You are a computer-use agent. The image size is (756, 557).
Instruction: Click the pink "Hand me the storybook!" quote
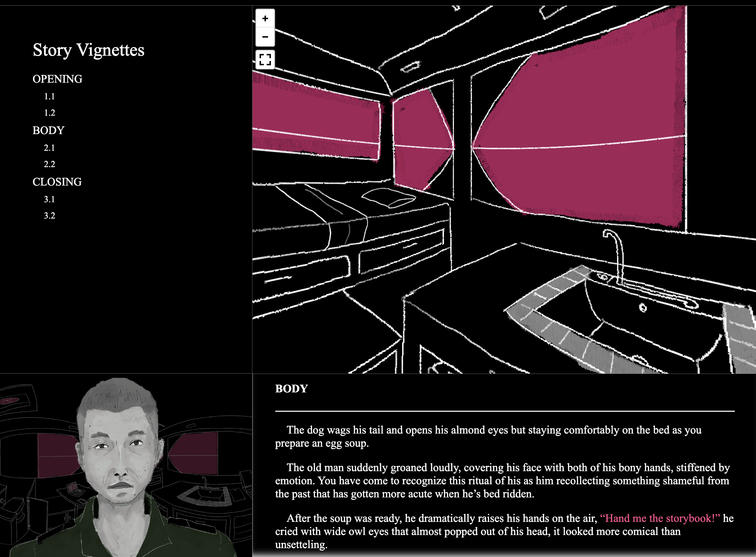pyautogui.click(x=660, y=518)
